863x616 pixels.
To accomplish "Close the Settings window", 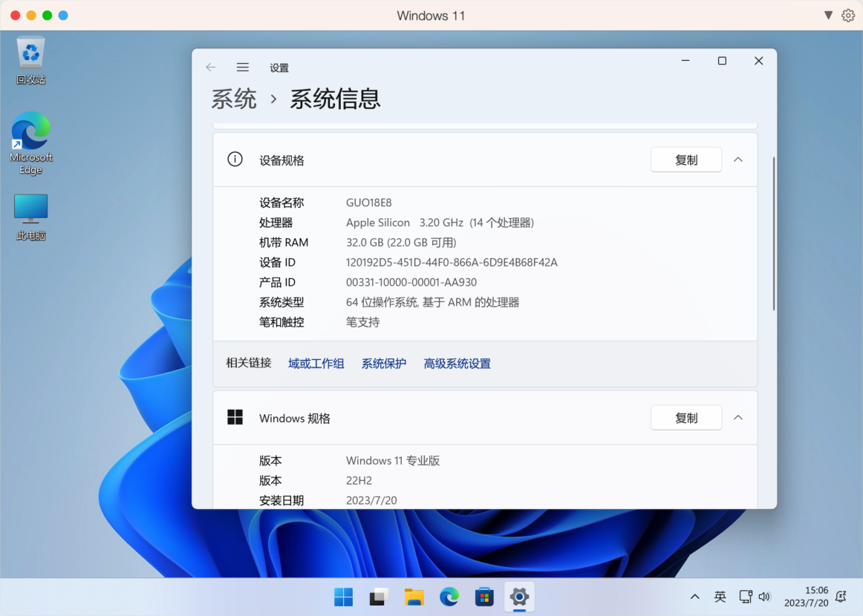I will 758,61.
